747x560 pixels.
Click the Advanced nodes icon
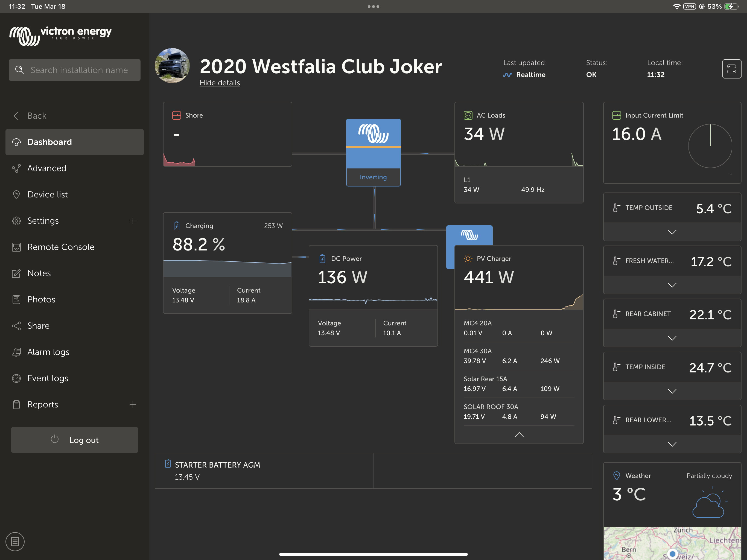point(16,168)
